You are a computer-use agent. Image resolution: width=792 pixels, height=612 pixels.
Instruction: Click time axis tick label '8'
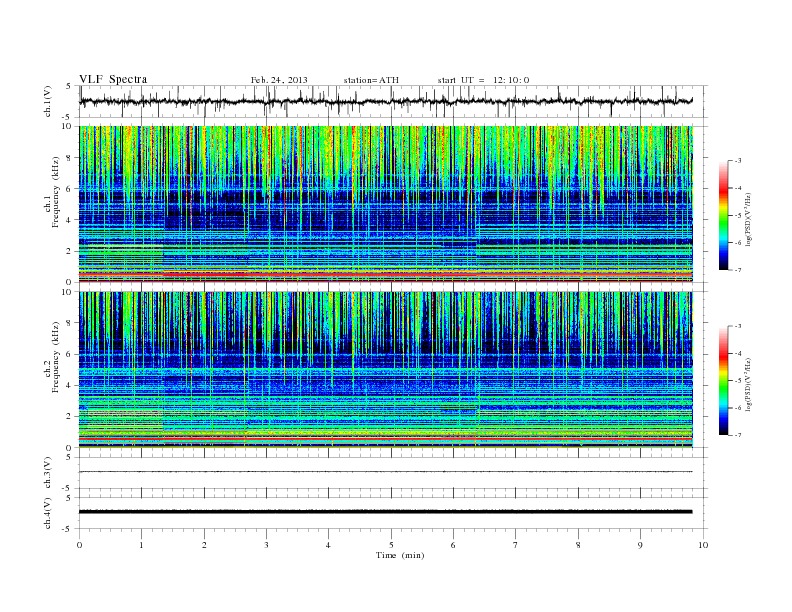pos(578,545)
